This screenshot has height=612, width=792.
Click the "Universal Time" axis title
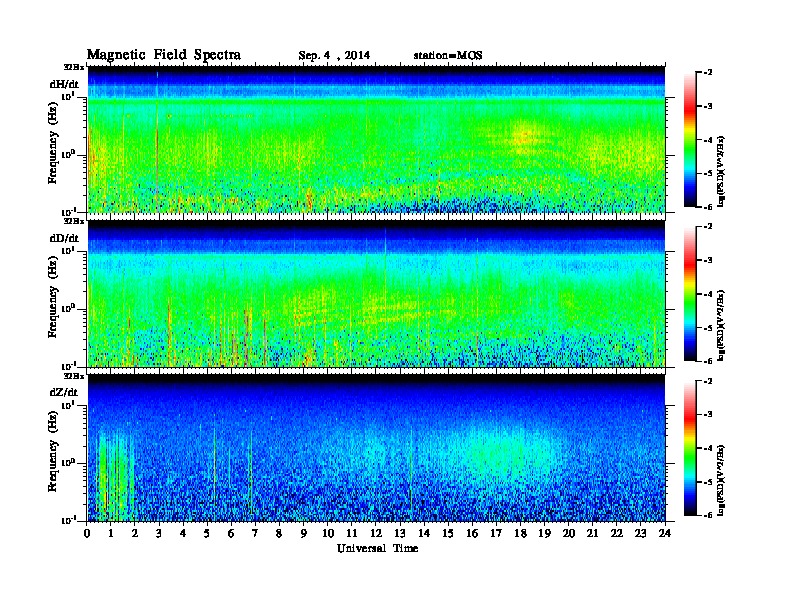pyautogui.click(x=377, y=548)
